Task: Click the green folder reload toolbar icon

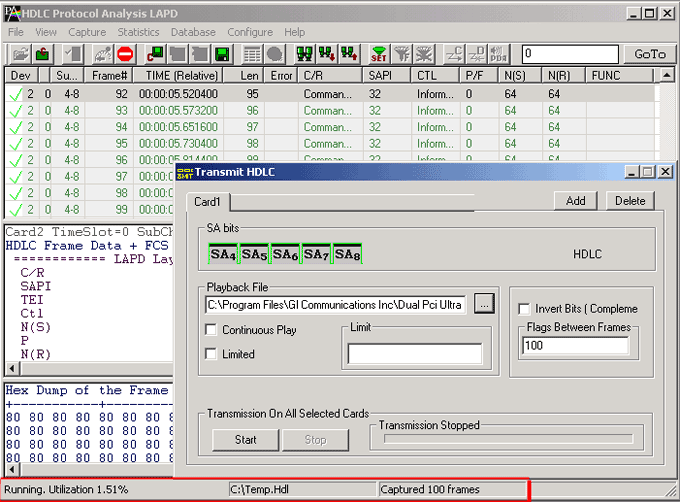Action: pyautogui.click(x=42, y=55)
